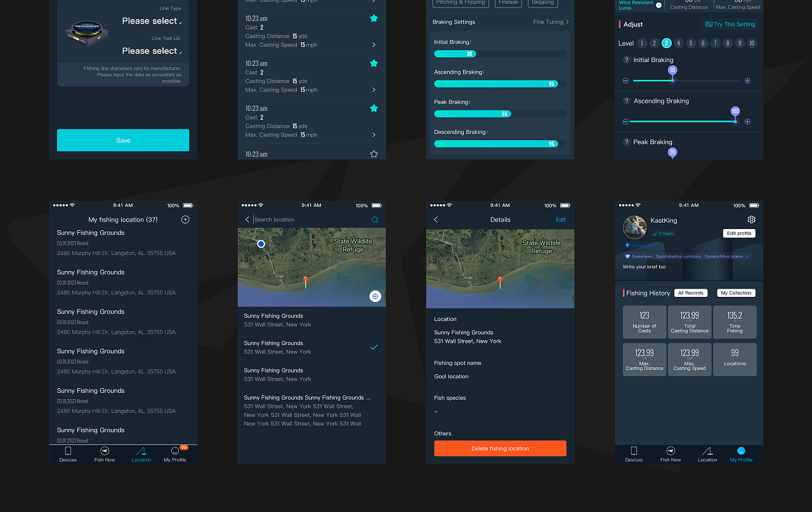
Task: Tap the KastKing profile avatar photo
Action: tap(634, 227)
